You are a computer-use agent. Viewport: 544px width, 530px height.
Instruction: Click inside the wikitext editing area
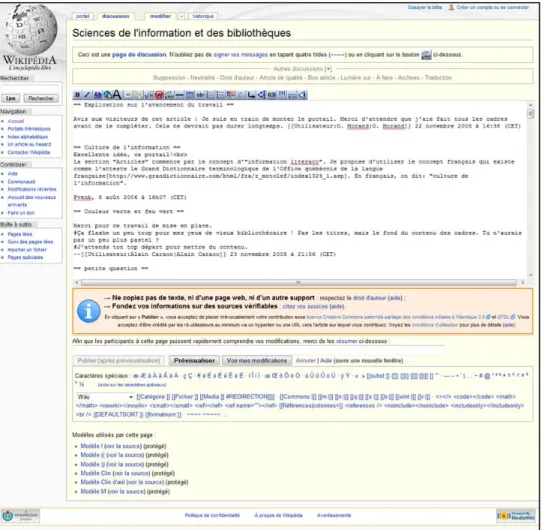tap(300, 189)
